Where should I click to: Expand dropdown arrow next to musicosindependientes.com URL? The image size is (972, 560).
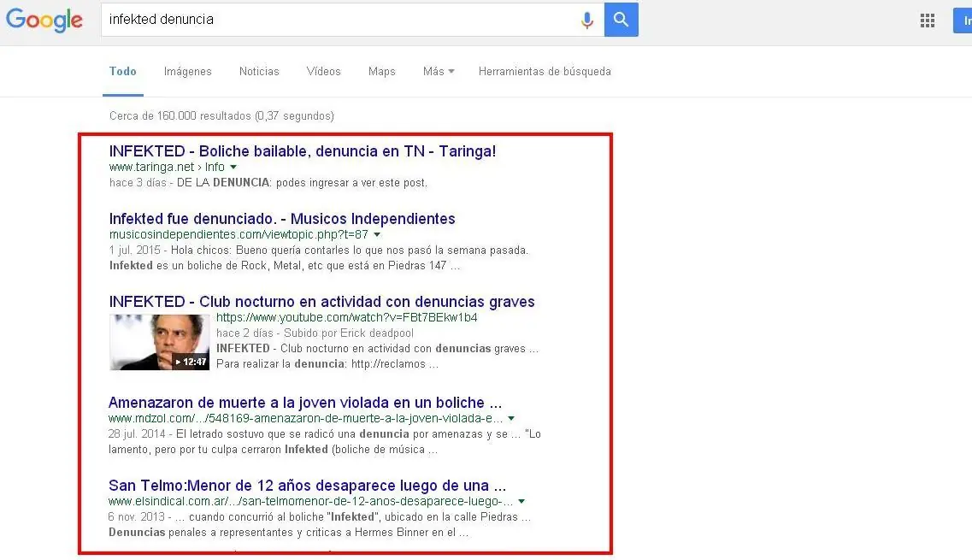click(x=377, y=234)
